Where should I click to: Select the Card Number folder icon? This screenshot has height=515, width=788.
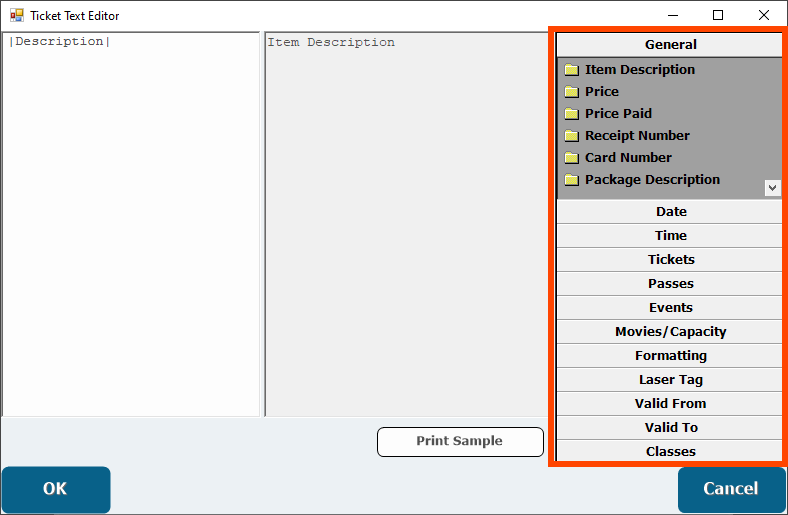571,158
